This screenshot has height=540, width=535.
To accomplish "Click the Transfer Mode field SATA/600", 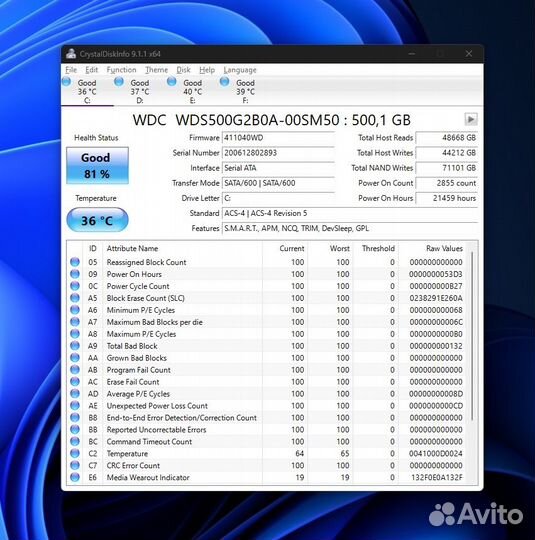I will point(278,183).
